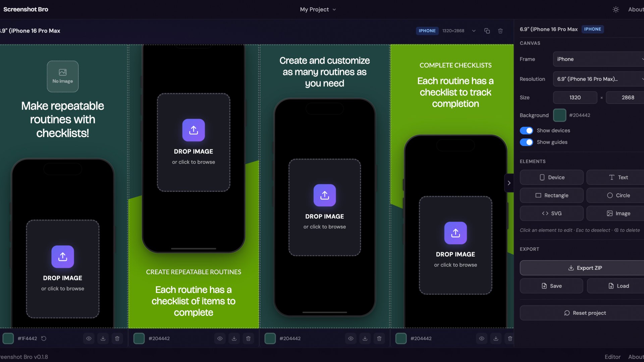Click the width field showing 1320
Image resolution: width=644 pixels, height=362 pixels.
click(x=575, y=98)
